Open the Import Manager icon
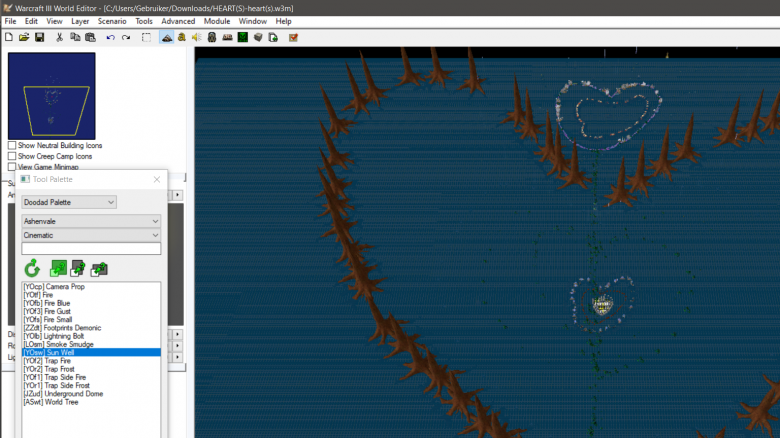The image size is (780, 438). (273, 37)
